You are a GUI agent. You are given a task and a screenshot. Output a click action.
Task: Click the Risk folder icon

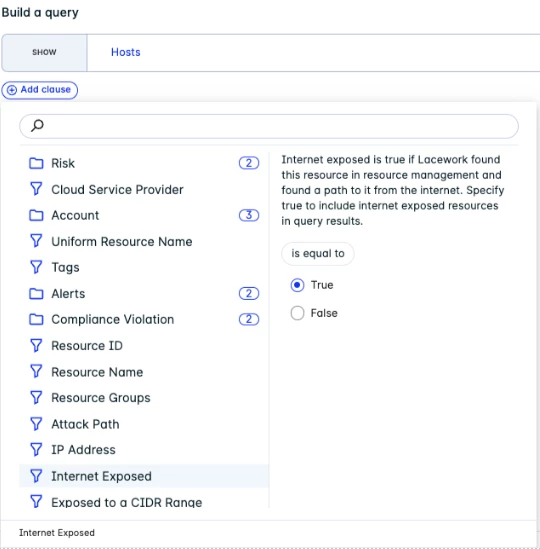[36, 163]
